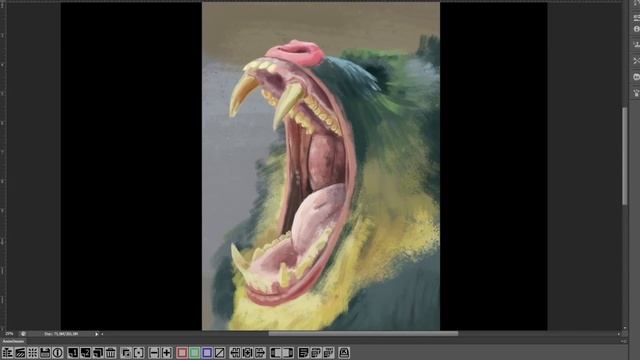
Task: Click the crossed-tools icon in the right dock
Action: point(636,61)
